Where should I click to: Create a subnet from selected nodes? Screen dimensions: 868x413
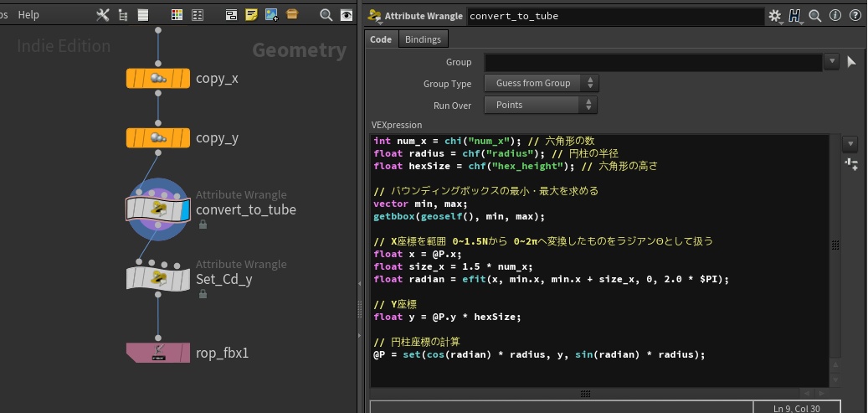292,14
